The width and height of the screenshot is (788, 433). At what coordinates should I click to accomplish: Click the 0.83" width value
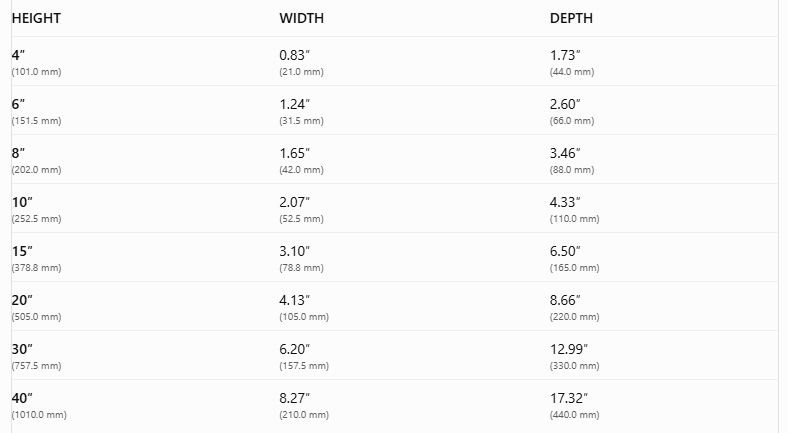point(294,55)
